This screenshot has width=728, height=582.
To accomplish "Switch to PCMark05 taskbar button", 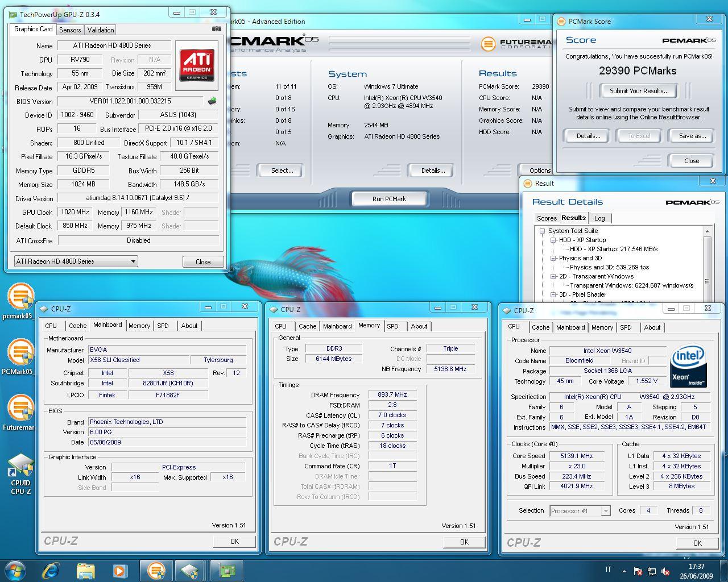I will tap(156, 570).
